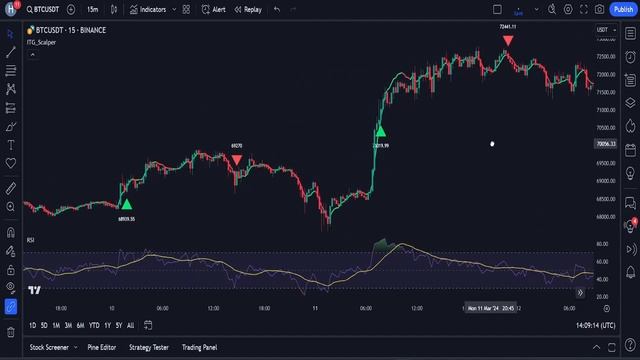Select the 1Y range
Screen dimensions: 640x360
point(107,325)
